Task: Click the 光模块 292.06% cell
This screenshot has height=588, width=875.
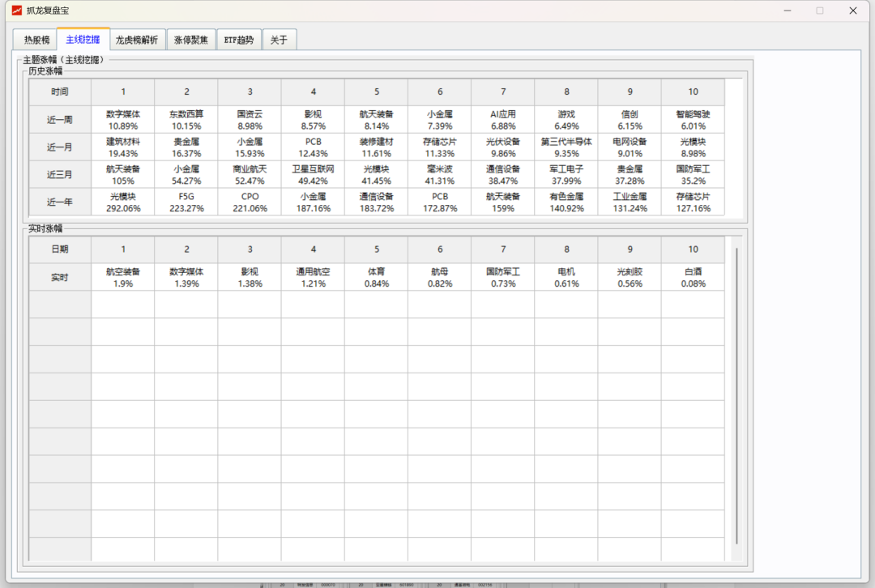Action: tap(123, 202)
